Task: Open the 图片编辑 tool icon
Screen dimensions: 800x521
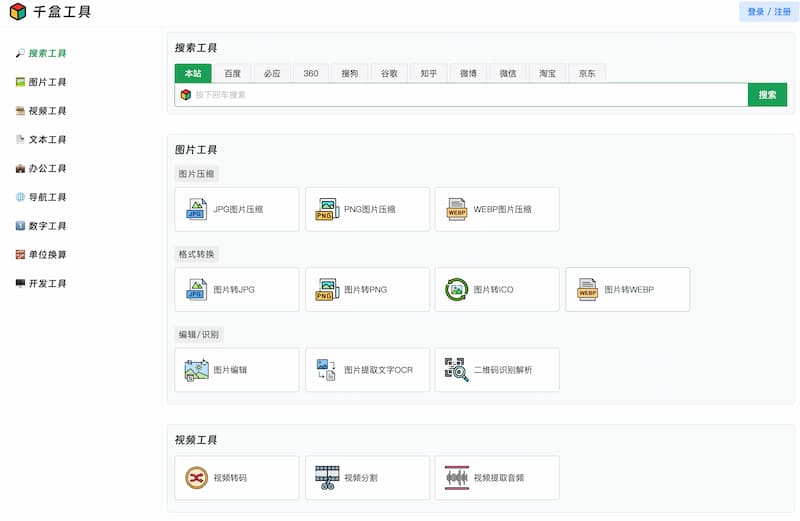Action: [196, 370]
